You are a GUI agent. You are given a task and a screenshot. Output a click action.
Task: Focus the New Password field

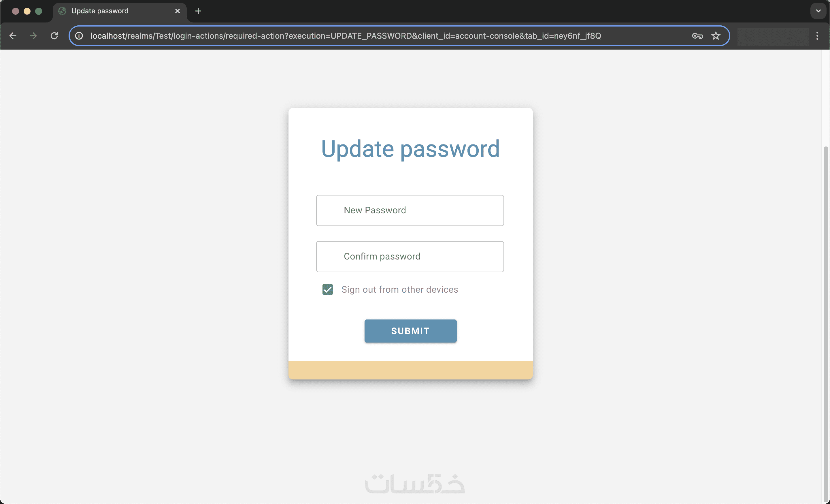click(410, 210)
